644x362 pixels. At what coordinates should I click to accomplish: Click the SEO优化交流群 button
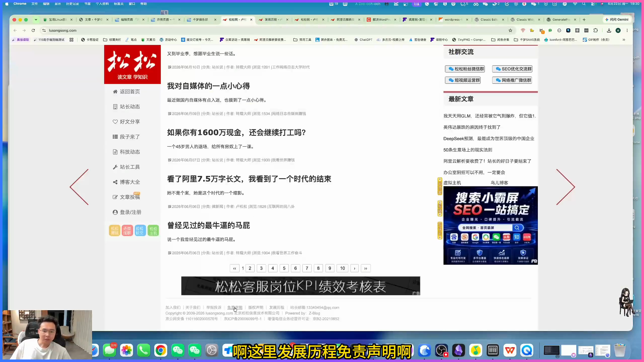512,69
